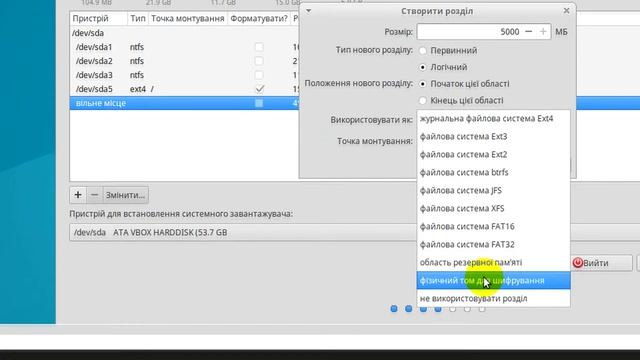Sort by Форматувати? column header
Screen dimensions: 640x360
[259, 18]
